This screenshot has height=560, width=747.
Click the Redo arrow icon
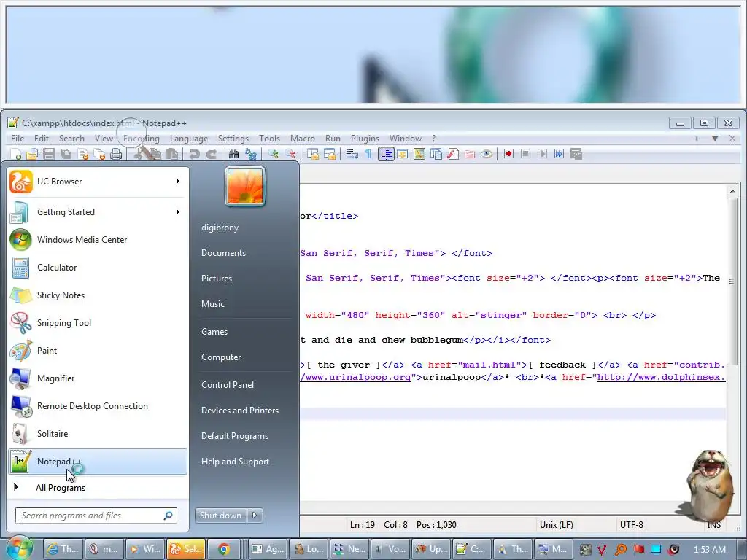(211, 154)
